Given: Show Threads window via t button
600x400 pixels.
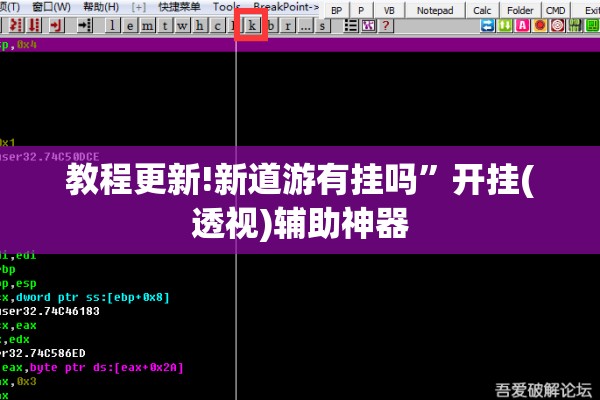Looking at the screenshot, I should point(165,26).
